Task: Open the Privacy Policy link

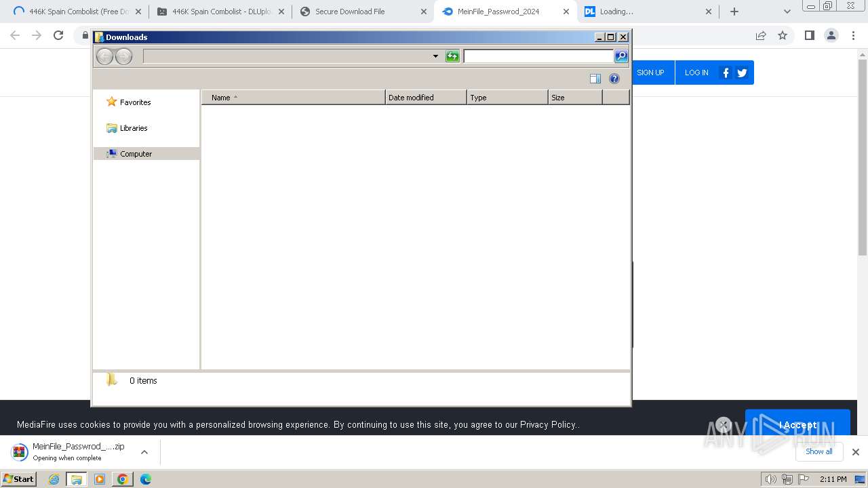Action: point(548,425)
